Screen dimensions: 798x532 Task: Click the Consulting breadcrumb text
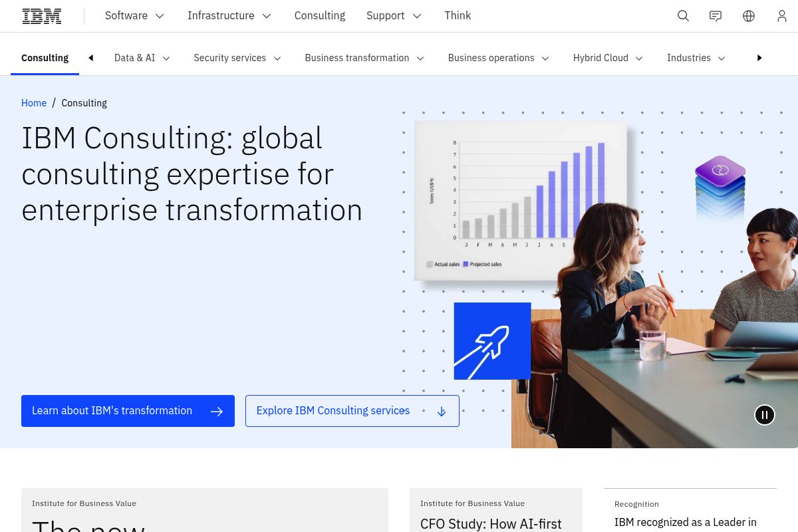(84, 103)
